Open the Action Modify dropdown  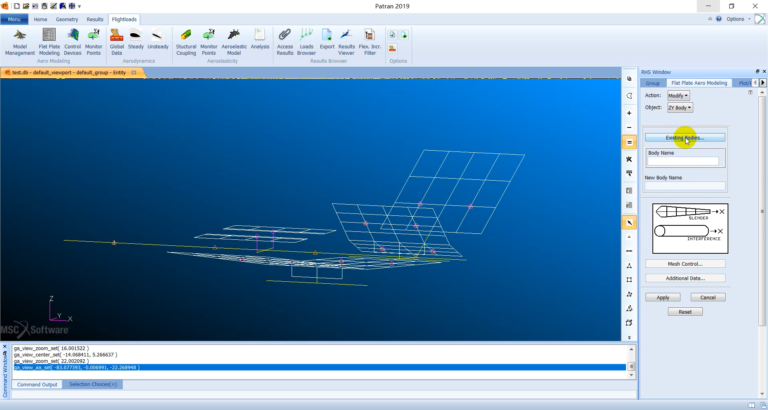point(678,96)
